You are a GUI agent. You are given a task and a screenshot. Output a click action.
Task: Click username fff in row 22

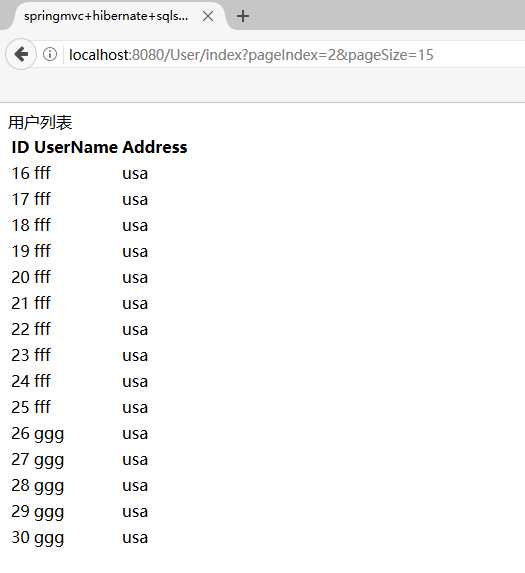click(x=42, y=329)
